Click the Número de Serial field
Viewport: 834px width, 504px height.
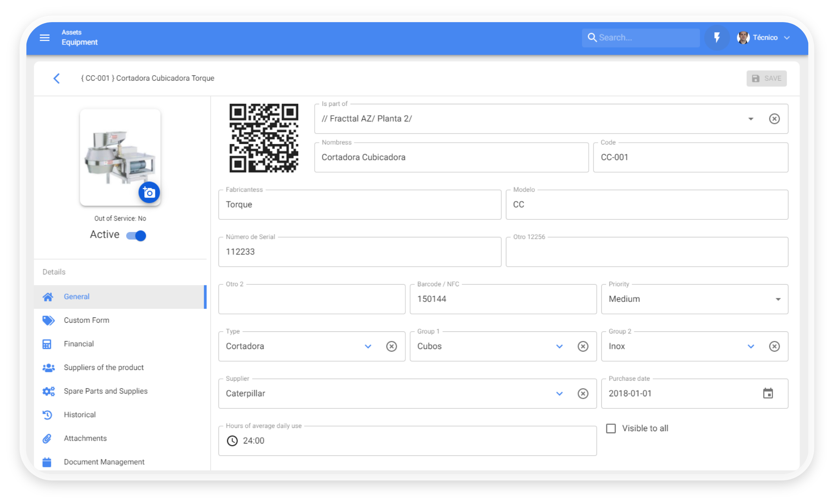(359, 252)
